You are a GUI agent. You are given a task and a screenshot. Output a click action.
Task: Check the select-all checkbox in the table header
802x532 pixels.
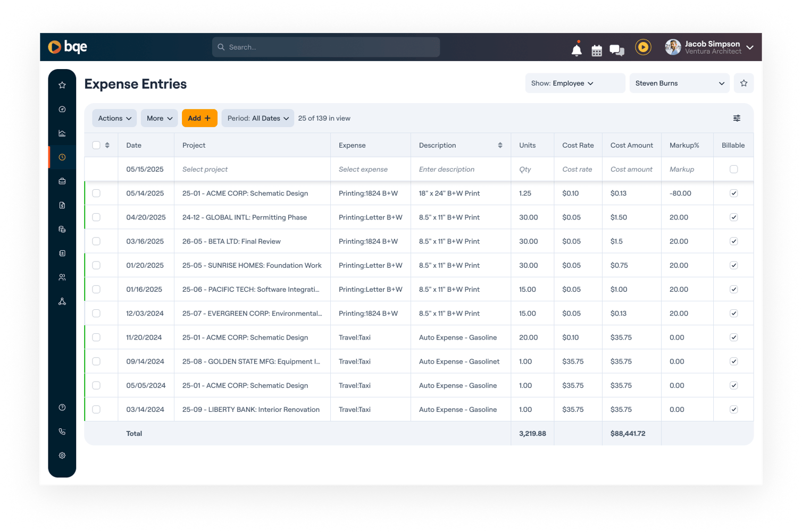click(96, 145)
